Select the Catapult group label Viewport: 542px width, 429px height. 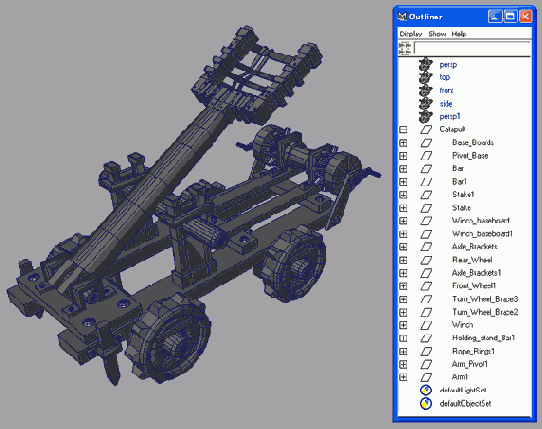[x=452, y=129]
